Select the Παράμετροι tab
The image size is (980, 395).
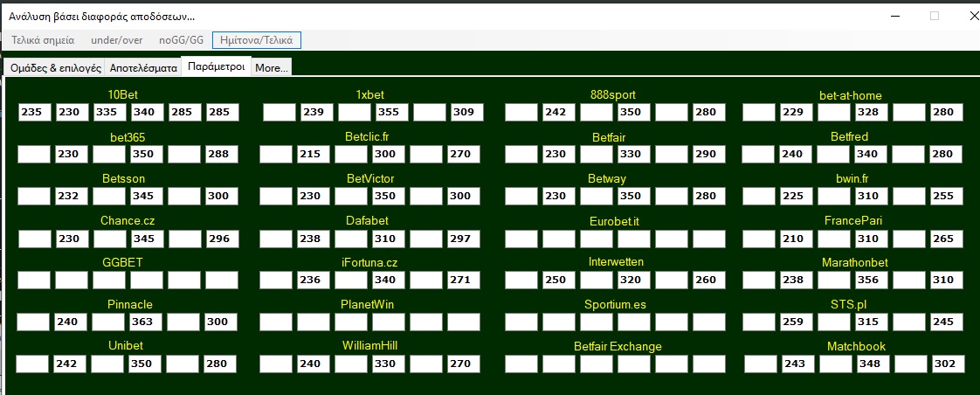click(216, 66)
